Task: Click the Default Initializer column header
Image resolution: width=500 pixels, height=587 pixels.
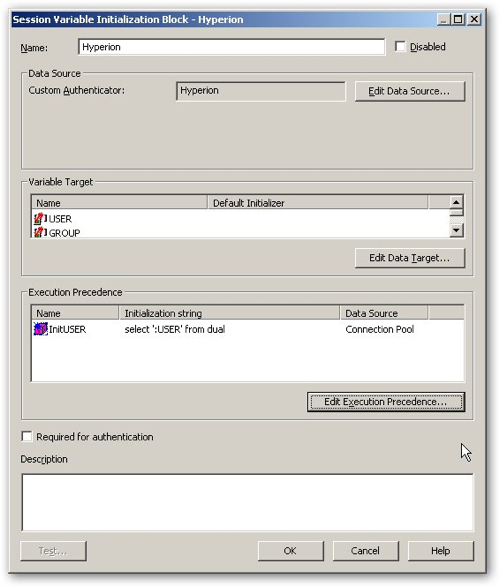Action: (317, 203)
